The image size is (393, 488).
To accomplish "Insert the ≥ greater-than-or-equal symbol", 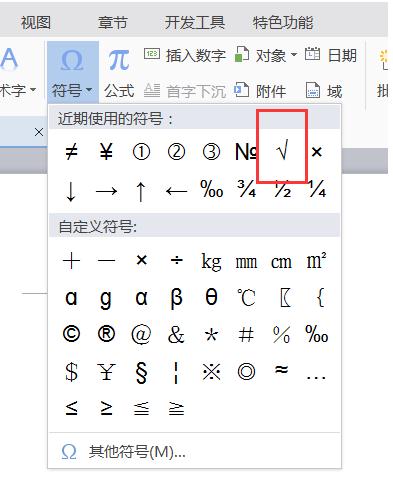I will tap(106, 408).
